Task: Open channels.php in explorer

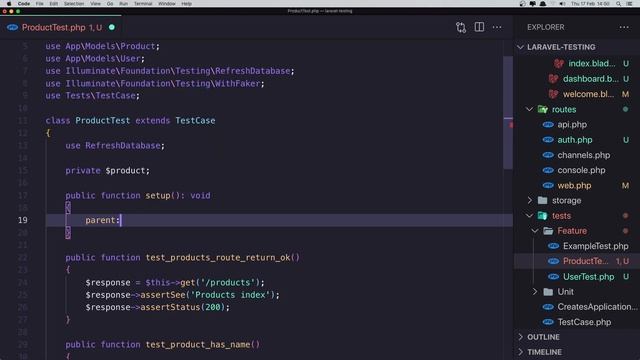Action: (584, 155)
